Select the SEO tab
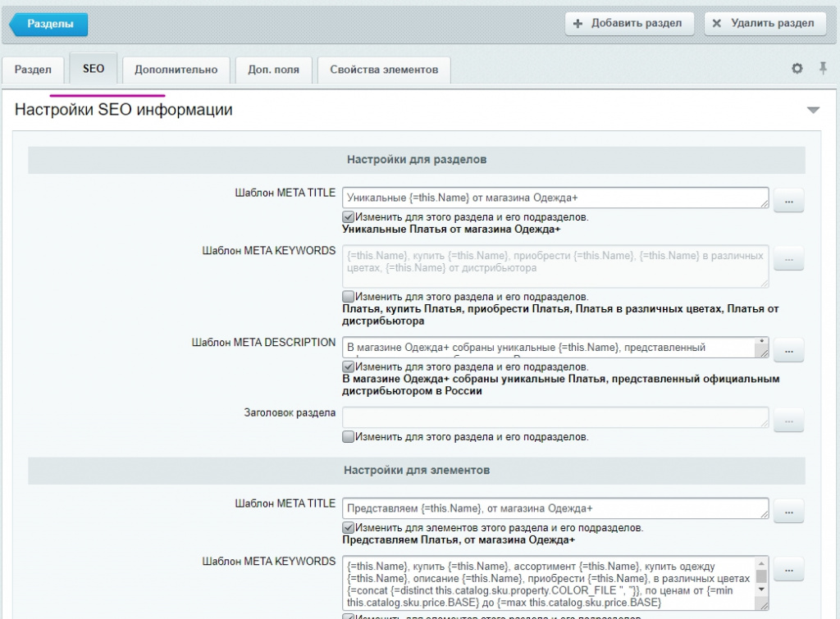Image resolution: width=840 pixels, height=619 pixels. 94,69
